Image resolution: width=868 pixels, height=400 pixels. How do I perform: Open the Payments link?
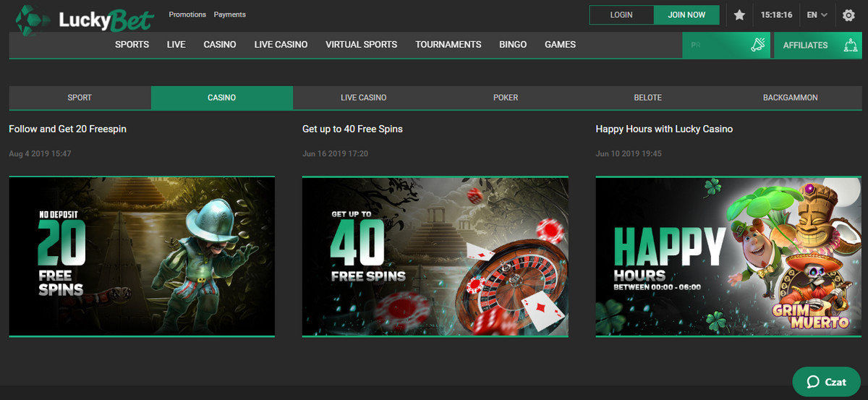[x=229, y=14]
